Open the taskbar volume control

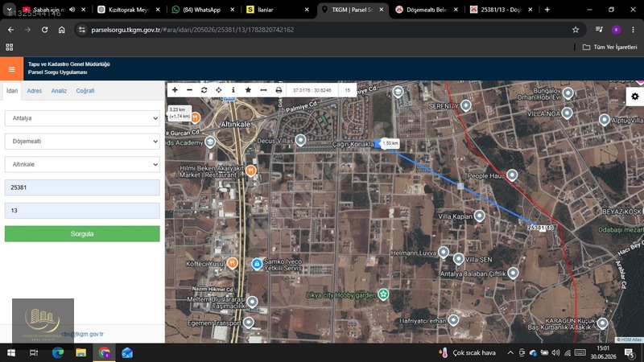[x=555, y=352]
